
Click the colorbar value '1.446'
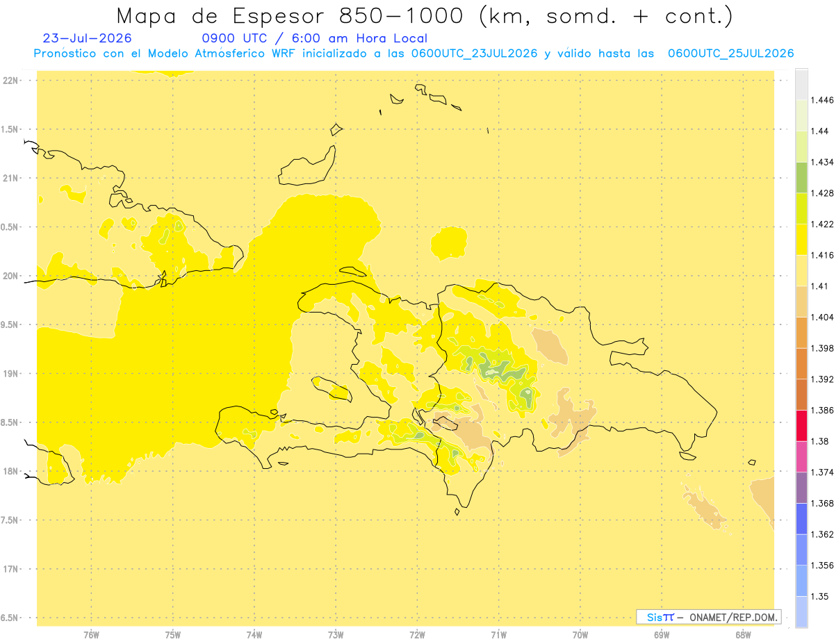pyautogui.click(x=822, y=100)
